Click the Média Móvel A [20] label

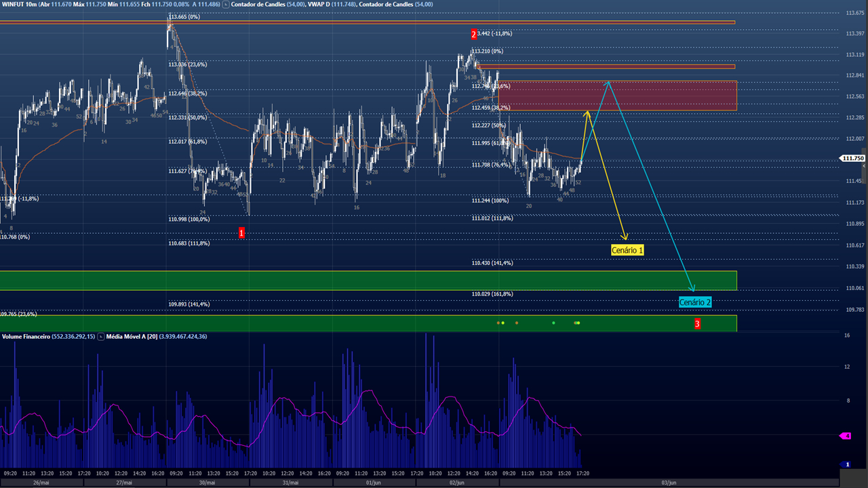(x=132, y=336)
